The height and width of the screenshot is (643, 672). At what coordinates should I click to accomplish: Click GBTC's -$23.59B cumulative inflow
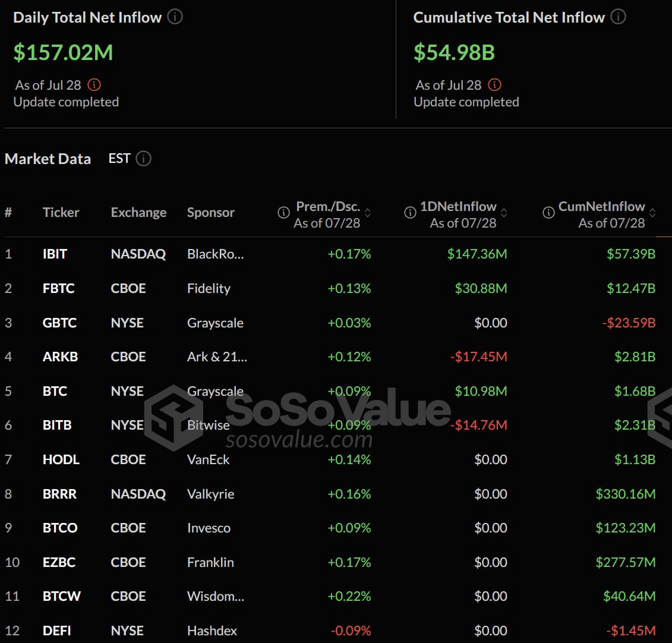[x=629, y=322]
